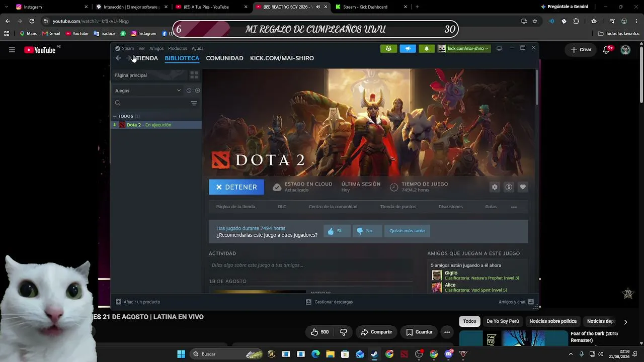Switch Steam library to grid collections view

194,75
